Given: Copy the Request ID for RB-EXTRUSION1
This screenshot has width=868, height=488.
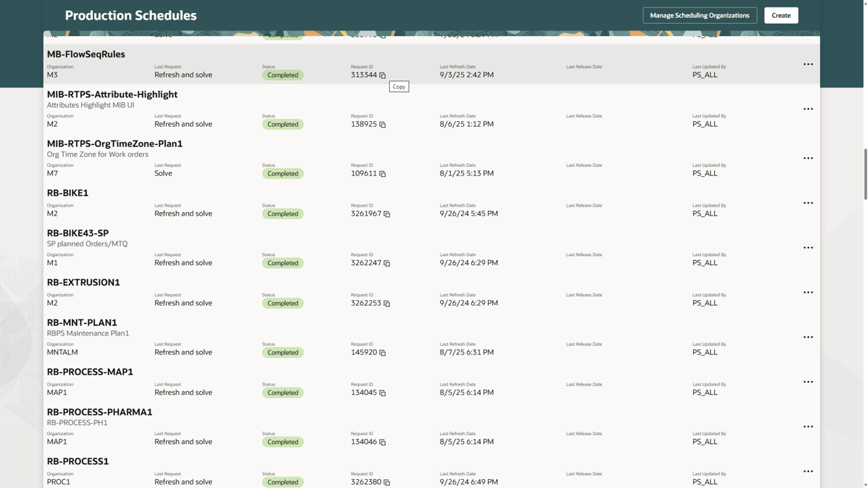Looking at the screenshot, I should click(x=387, y=304).
